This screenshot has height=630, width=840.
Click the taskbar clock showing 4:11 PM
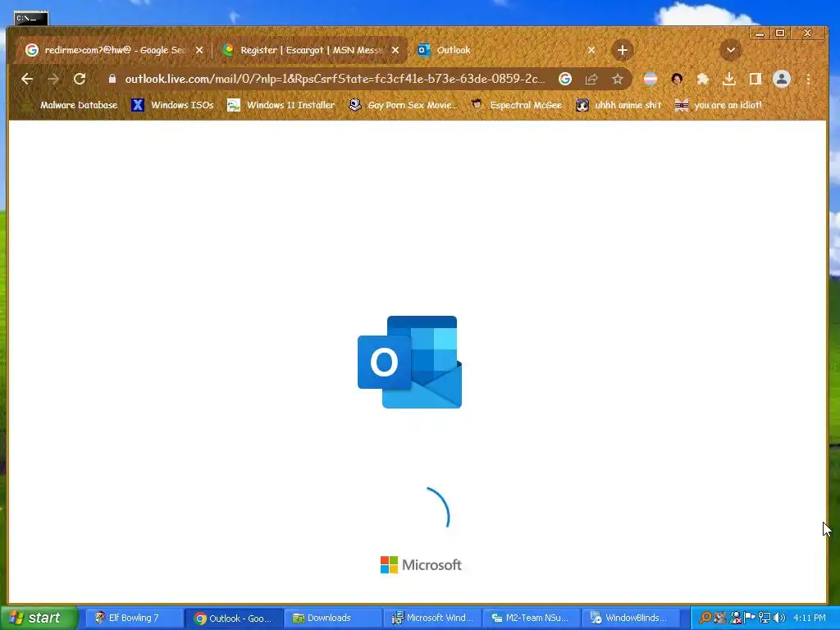pos(810,619)
